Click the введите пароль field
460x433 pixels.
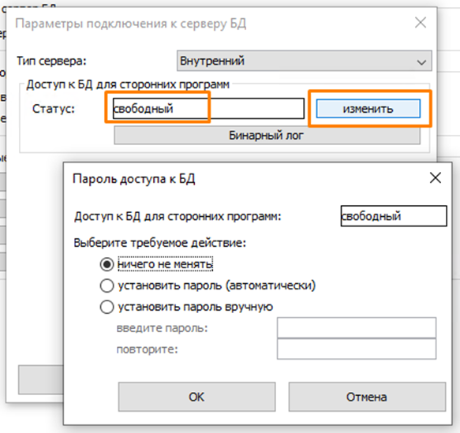pyautogui.click(x=356, y=327)
